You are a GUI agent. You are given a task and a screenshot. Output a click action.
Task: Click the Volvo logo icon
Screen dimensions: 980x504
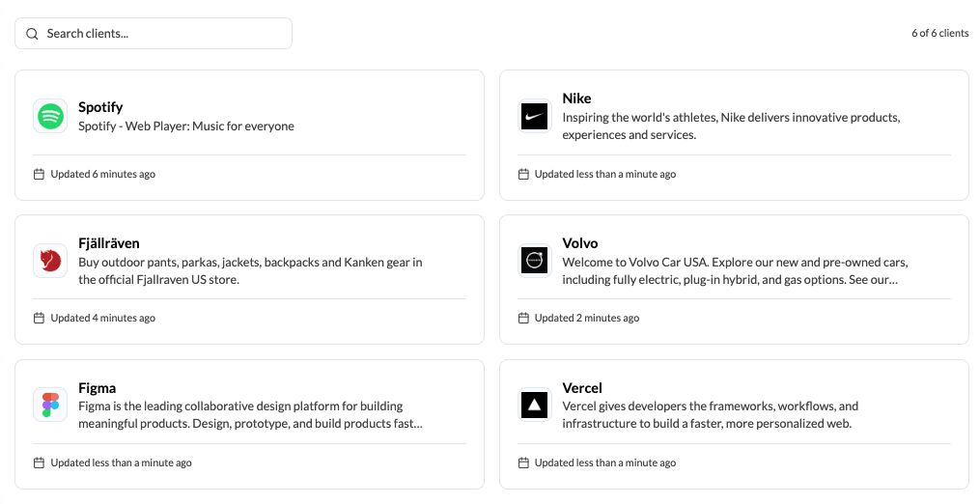click(534, 261)
